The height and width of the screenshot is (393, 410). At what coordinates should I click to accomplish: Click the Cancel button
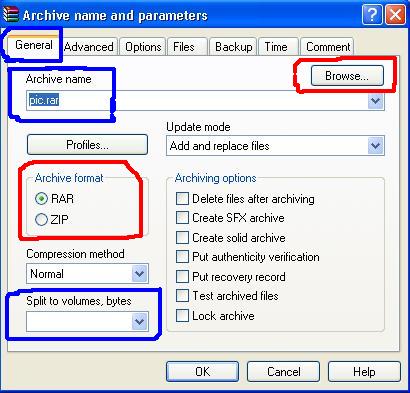283,371
